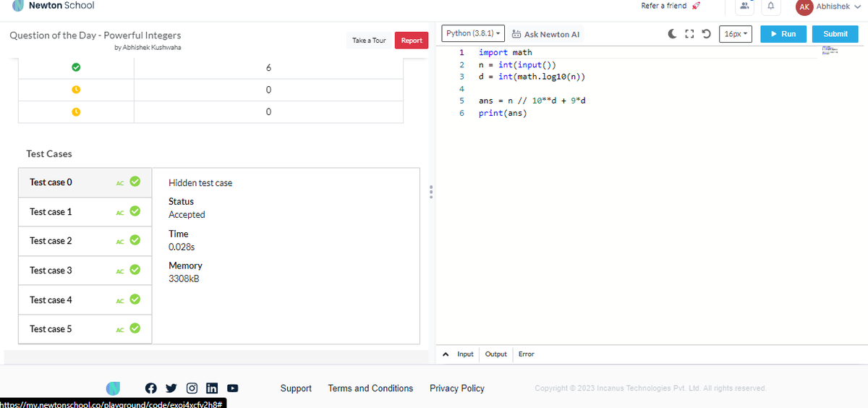Click the rocket icon next to Refer a friend
This screenshot has width=868, height=408.
tap(697, 7)
